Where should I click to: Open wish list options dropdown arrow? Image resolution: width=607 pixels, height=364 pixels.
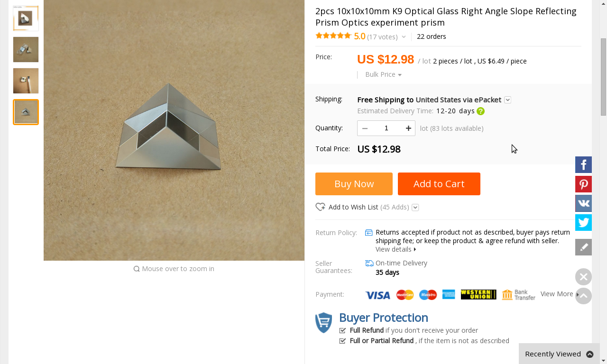(415, 208)
